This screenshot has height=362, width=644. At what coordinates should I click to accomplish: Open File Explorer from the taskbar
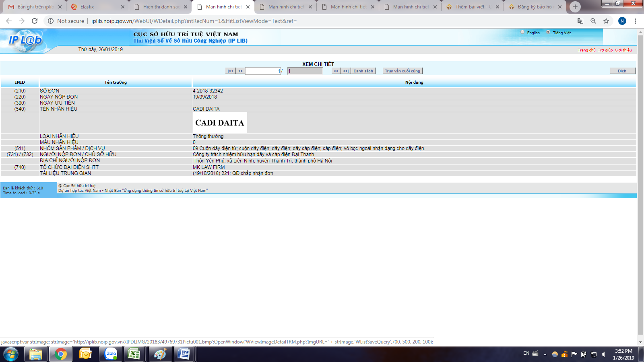(x=36, y=354)
